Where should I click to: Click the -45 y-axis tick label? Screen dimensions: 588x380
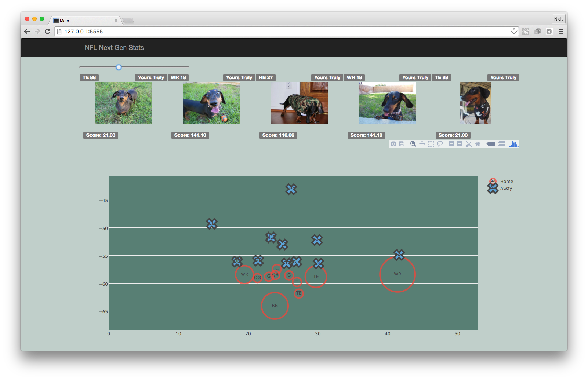[104, 201]
